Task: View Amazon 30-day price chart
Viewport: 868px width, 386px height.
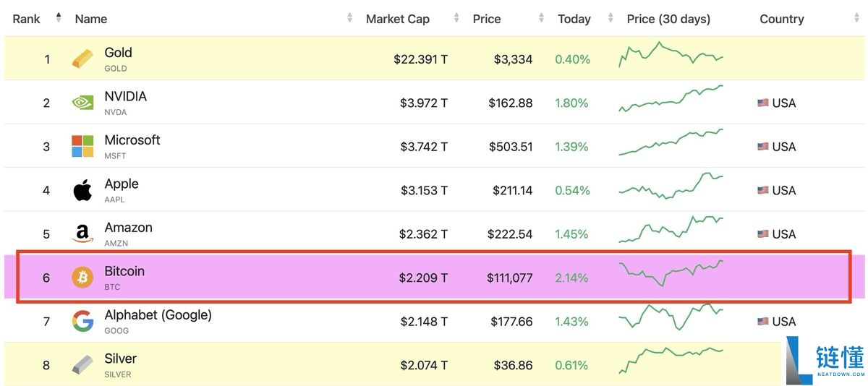Action: coord(671,229)
